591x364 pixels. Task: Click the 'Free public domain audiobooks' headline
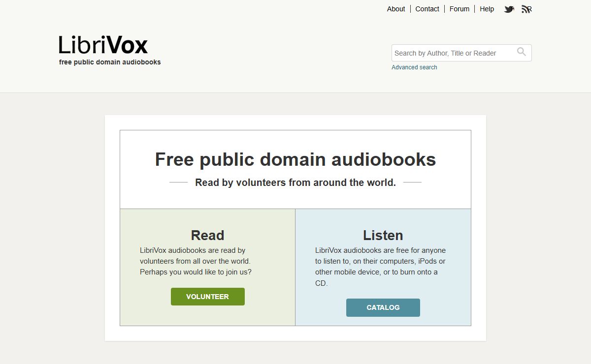coord(295,159)
